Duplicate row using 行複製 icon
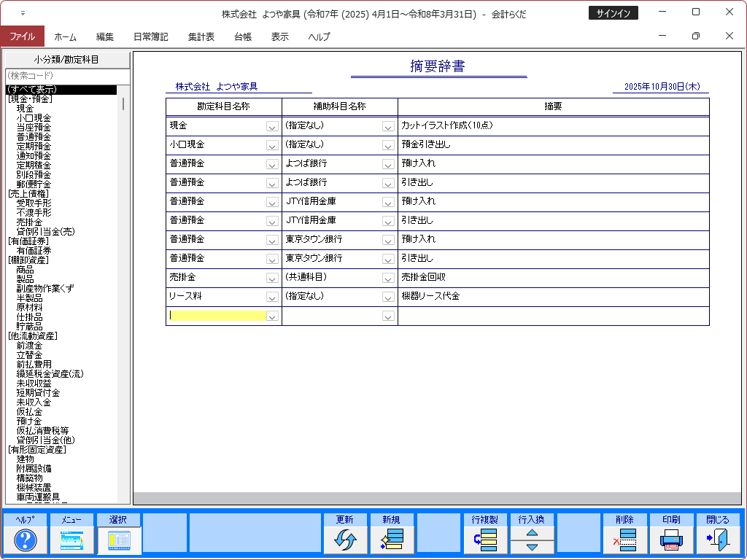Viewport: 747px width, 560px height. point(485,540)
